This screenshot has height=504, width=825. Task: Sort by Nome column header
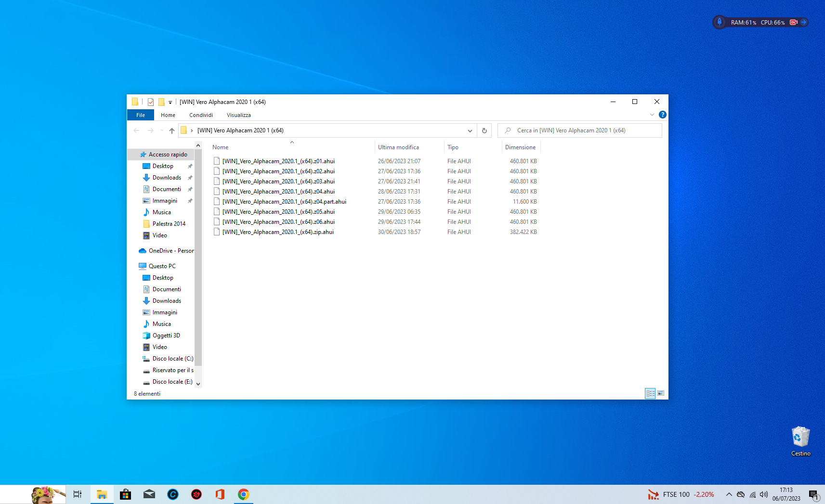292,147
